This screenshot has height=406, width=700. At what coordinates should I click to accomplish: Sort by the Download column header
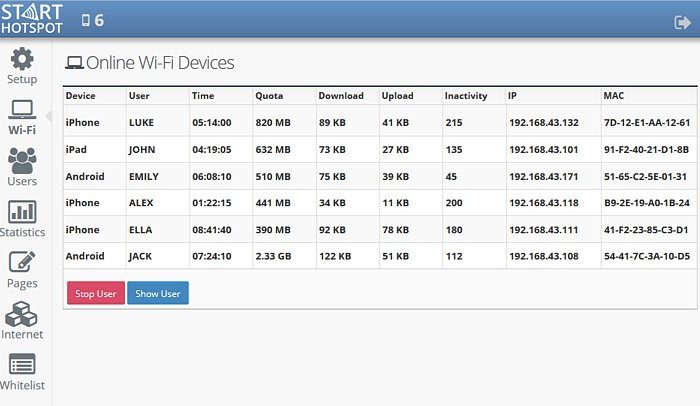(x=341, y=96)
